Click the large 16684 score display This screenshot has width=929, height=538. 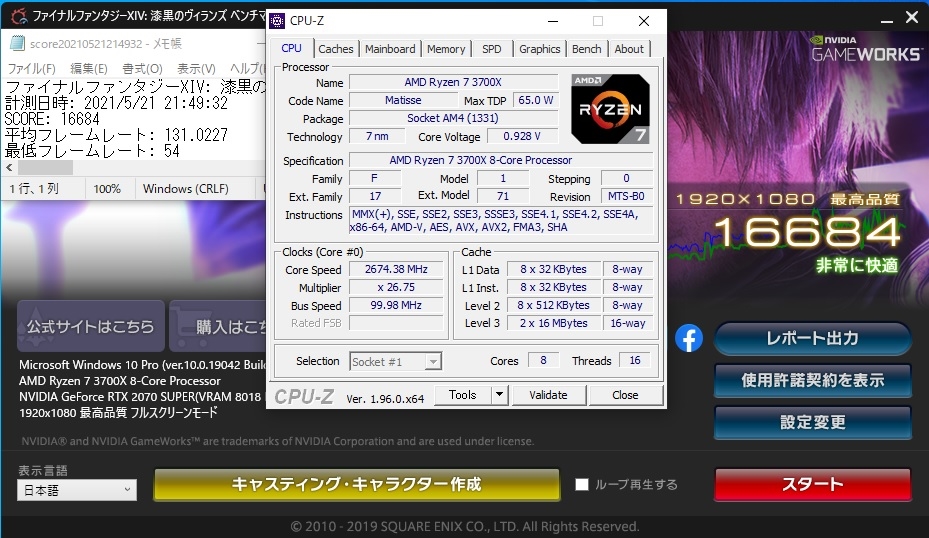pos(807,232)
